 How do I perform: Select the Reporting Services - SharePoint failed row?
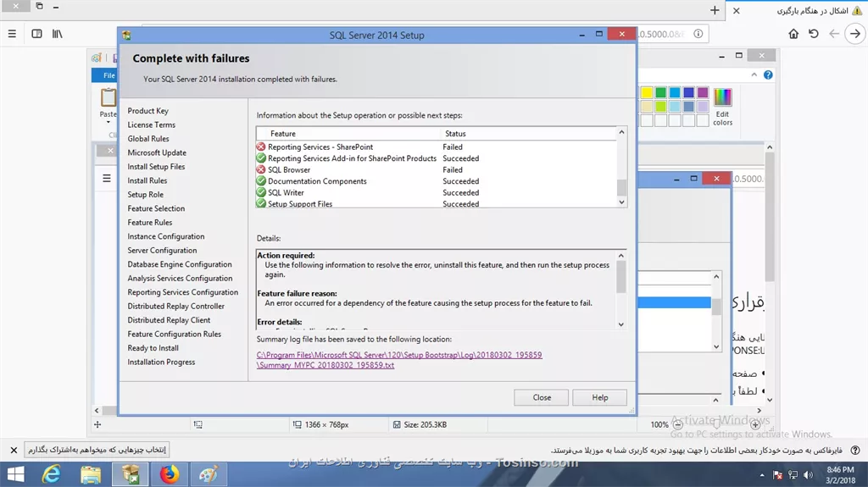click(436, 147)
